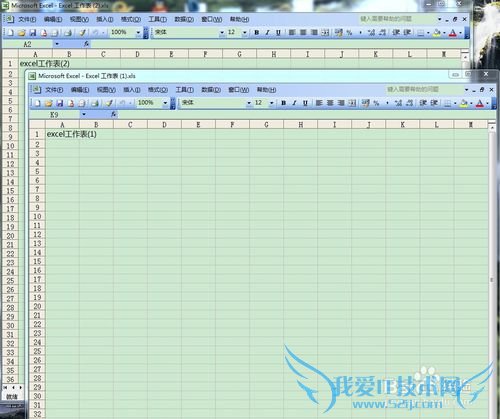The width and height of the screenshot is (500, 419).
Task: Click Currency style icon in 工作表 (1) toolbar
Action: [x=366, y=103]
